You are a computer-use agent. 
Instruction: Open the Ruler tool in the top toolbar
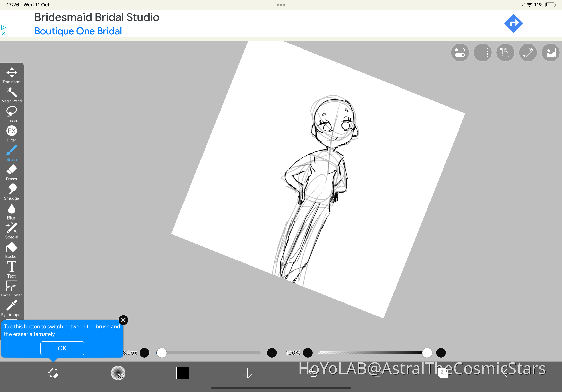click(x=528, y=52)
